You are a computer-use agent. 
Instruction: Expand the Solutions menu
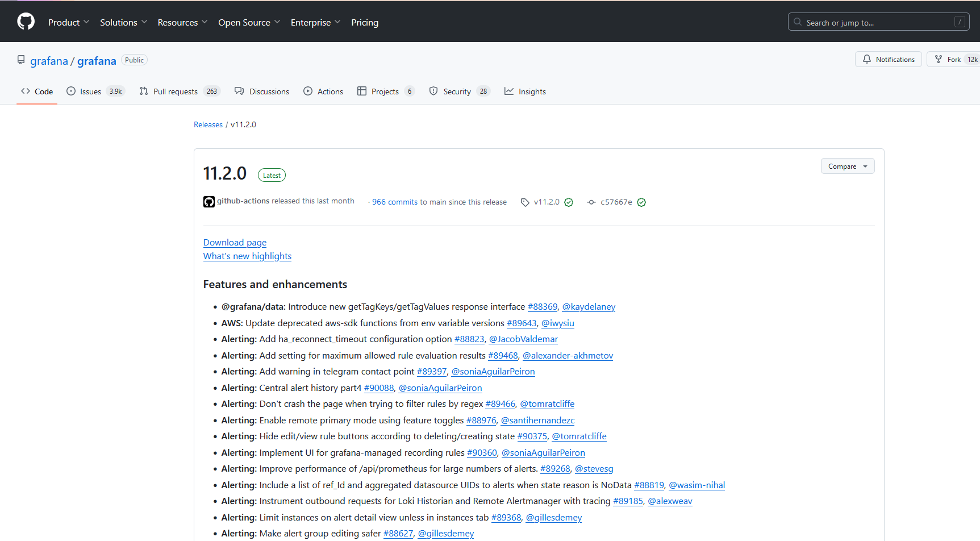123,22
